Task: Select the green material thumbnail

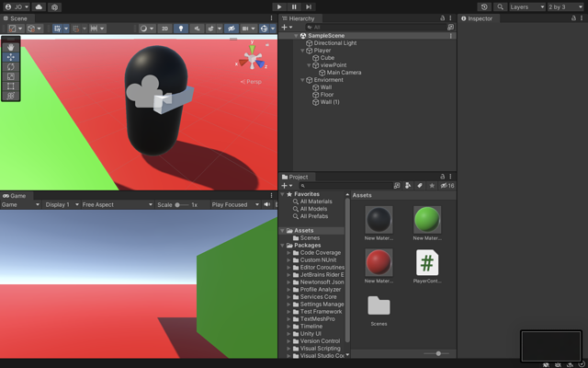Action: (x=426, y=219)
